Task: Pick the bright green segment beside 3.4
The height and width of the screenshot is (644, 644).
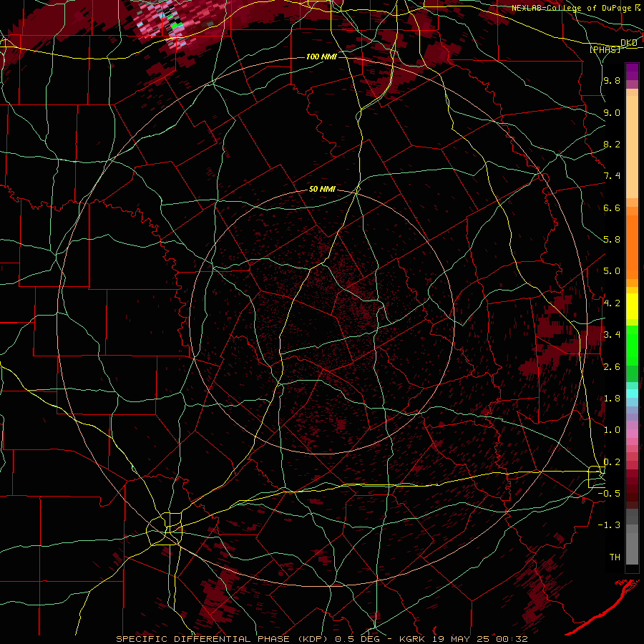Action: coord(632,345)
